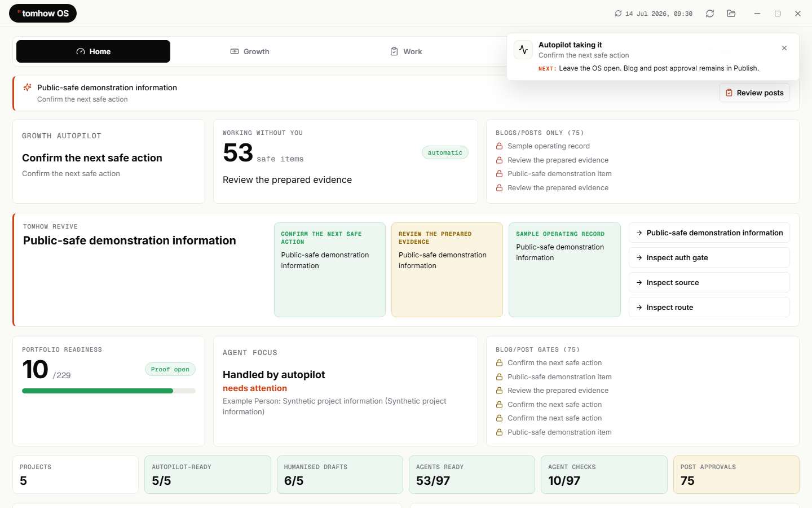Click the "Proof open" badge
This screenshot has height=508, width=812.
[x=170, y=369]
